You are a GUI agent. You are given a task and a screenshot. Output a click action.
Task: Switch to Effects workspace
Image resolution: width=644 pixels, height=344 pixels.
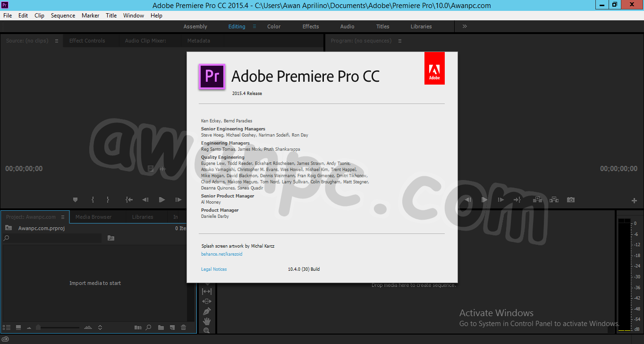(x=311, y=26)
